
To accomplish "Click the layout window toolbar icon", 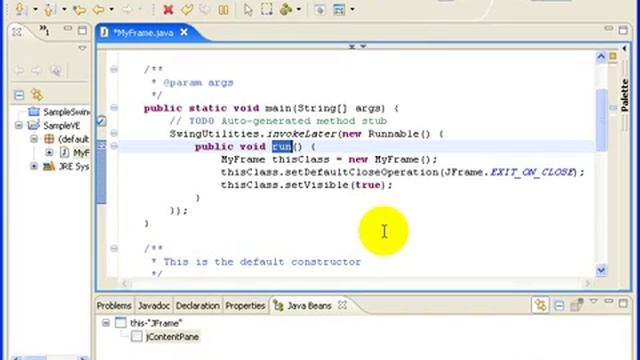I will pyautogui.click(x=339, y=9).
